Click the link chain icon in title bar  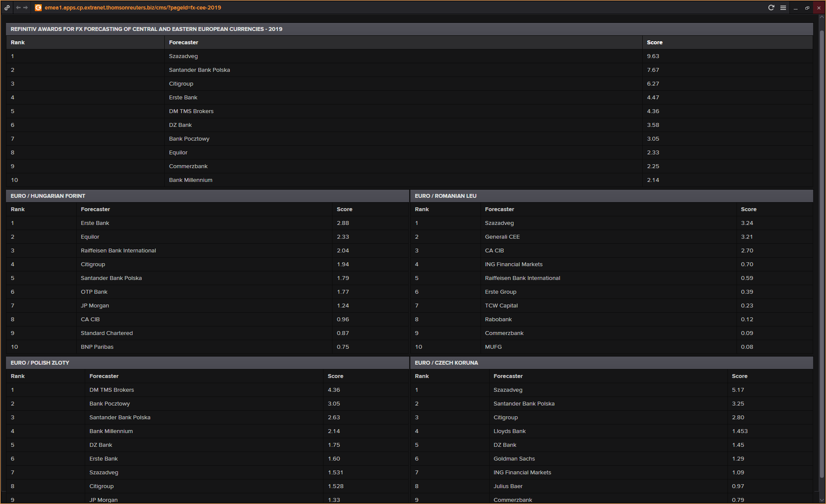tap(7, 8)
